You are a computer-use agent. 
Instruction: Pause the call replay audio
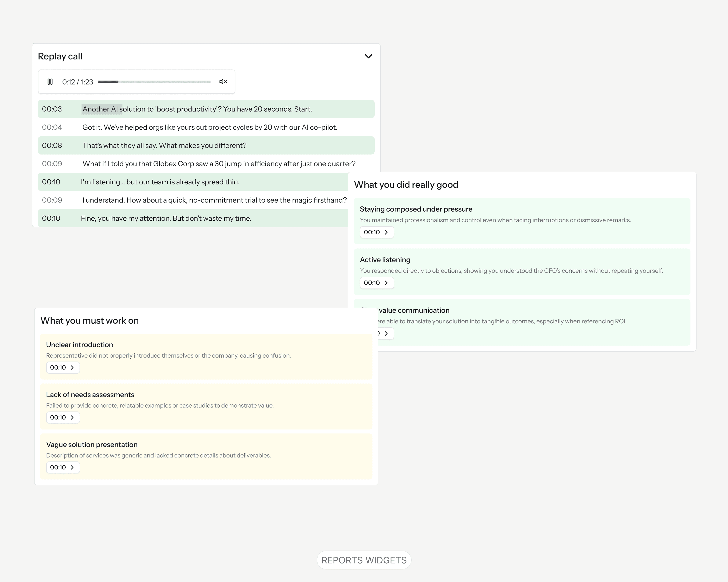(x=50, y=82)
